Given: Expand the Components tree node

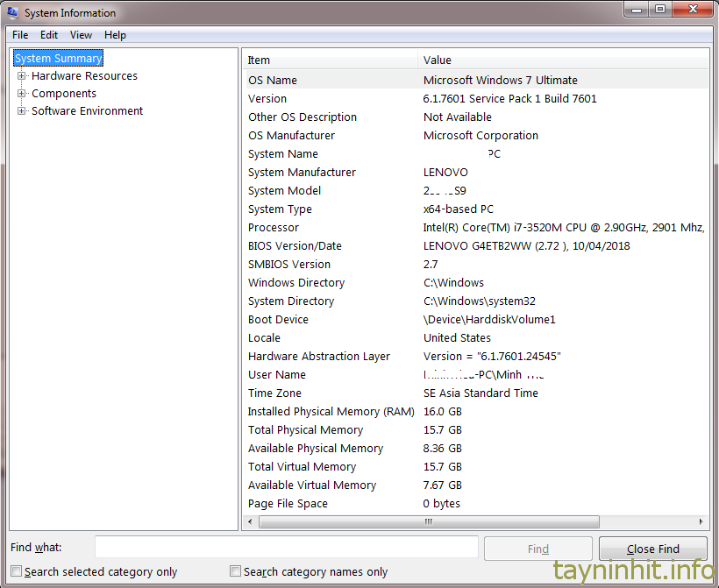Looking at the screenshot, I should pyautogui.click(x=22, y=94).
